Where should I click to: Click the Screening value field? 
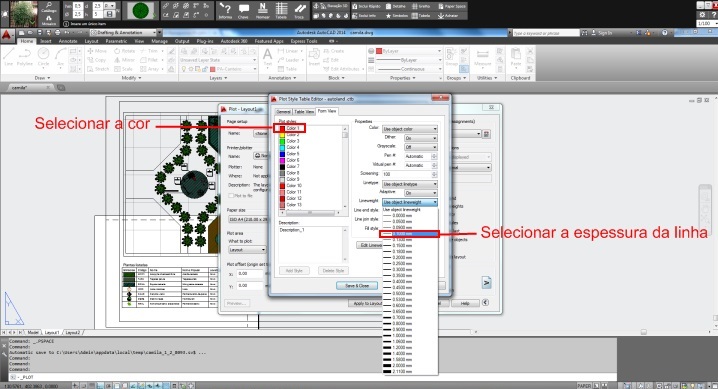(407, 174)
